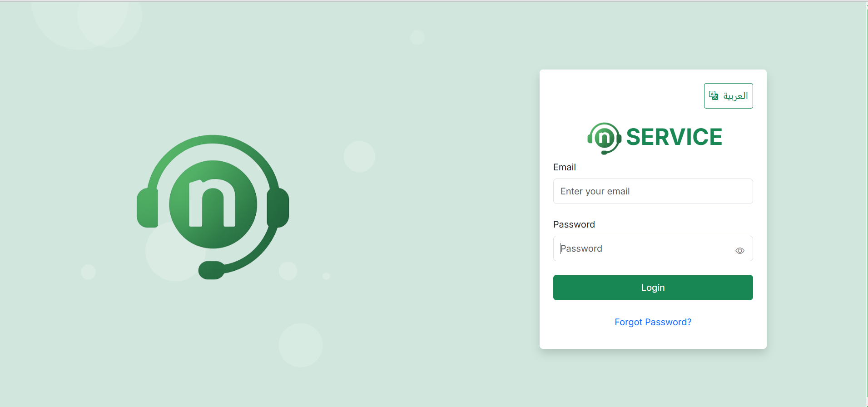Click the empty white area below Forgot Password

(x=653, y=338)
